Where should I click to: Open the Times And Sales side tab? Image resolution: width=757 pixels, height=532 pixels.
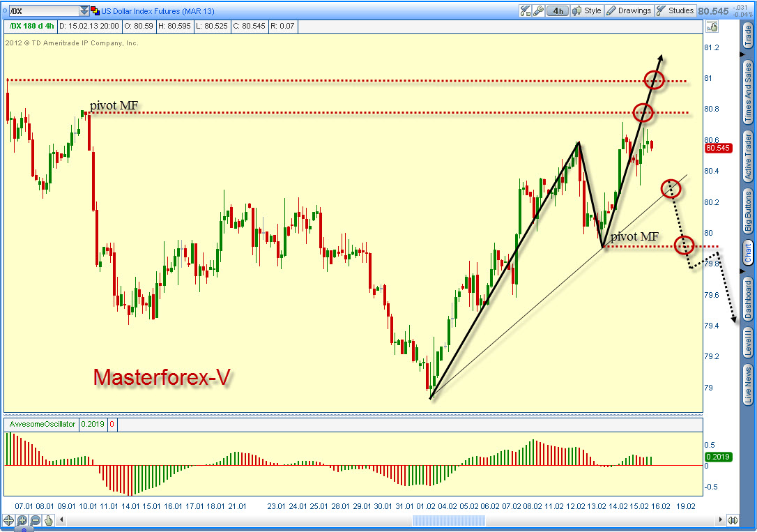[748, 92]
